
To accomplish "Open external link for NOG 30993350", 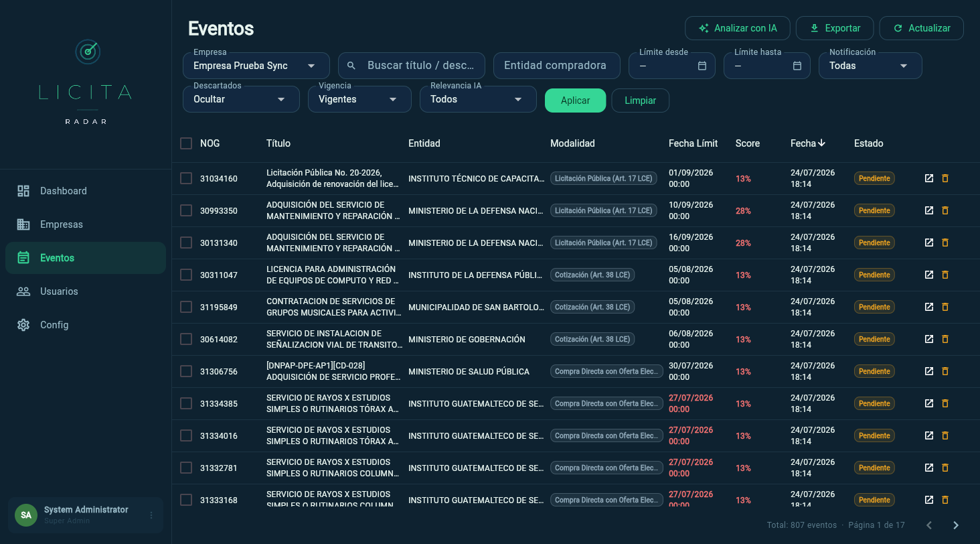I will tap(929, 210).
